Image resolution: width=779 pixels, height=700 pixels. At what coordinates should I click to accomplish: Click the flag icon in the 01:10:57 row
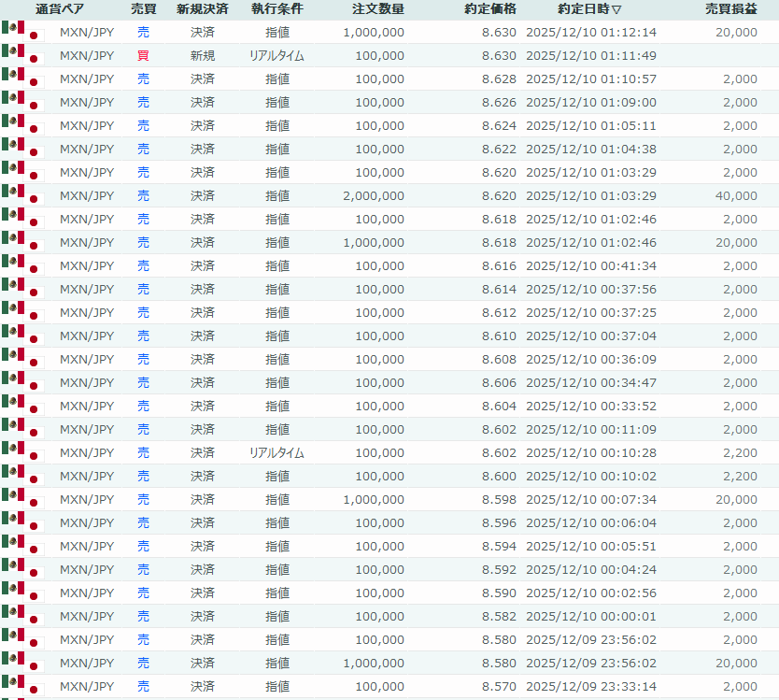[x=22, y=79]
